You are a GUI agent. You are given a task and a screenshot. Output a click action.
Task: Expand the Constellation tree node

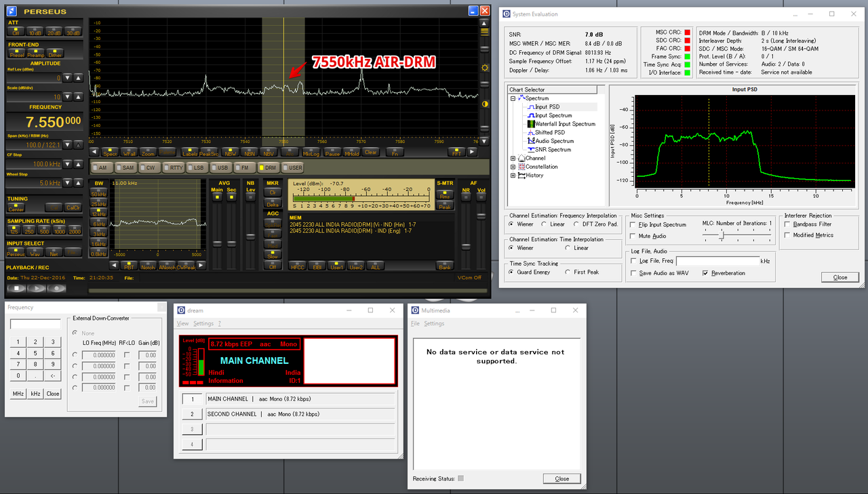tap(513, 167)
